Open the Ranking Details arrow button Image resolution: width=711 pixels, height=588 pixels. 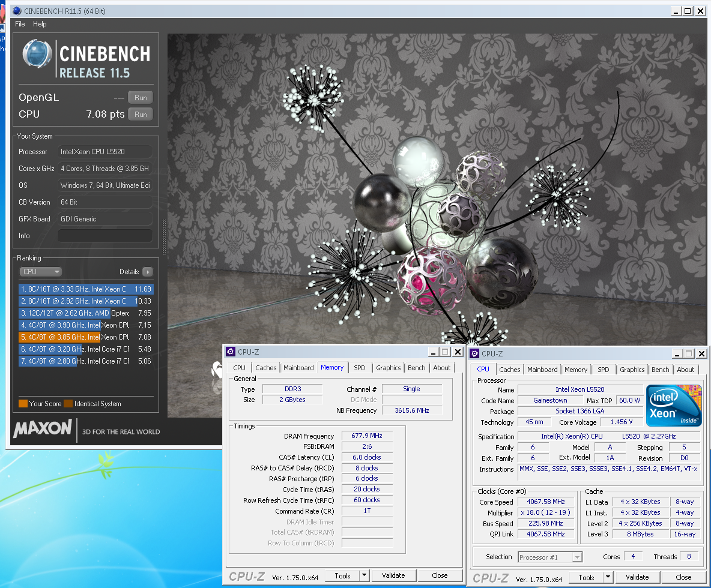(x=148, y=272)
